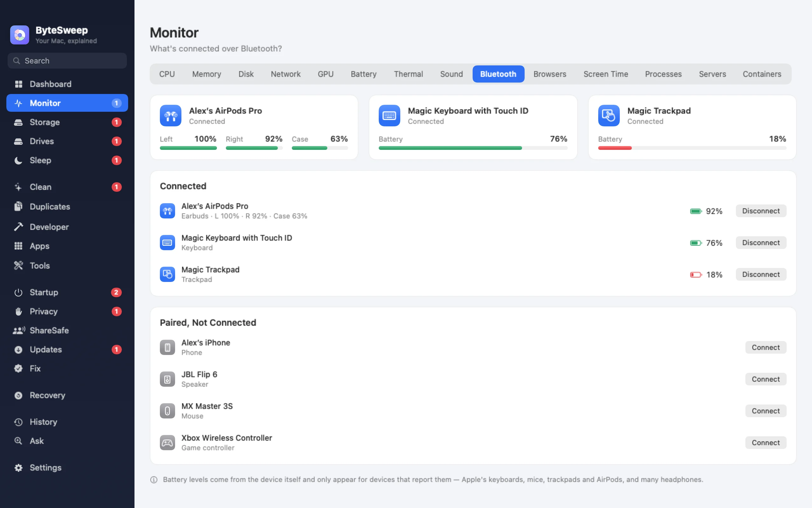Open Privacy hand item in sidebar
Image resolution: width=812 pixels, height=508 pixels.
click(67, 311)
